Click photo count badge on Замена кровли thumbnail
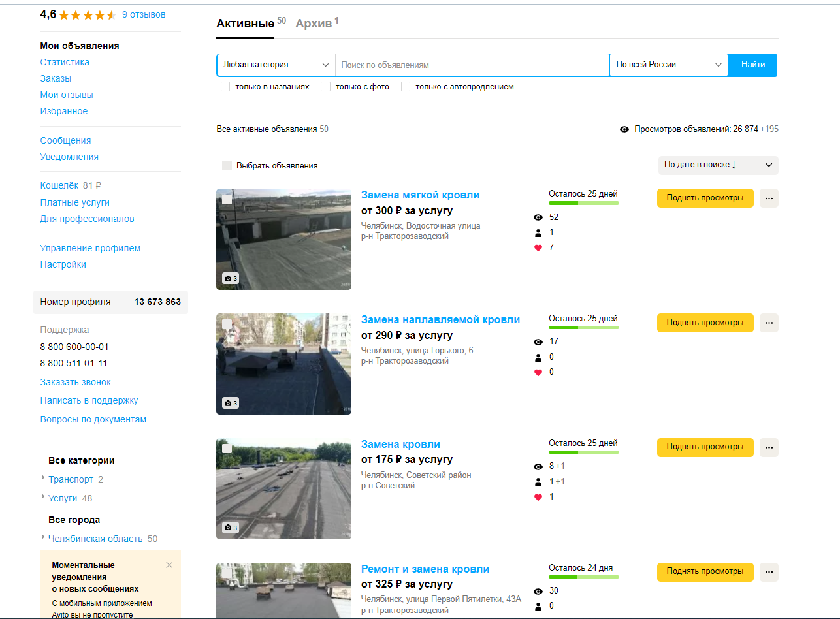840x619 pixels. [x=231, y=528]
